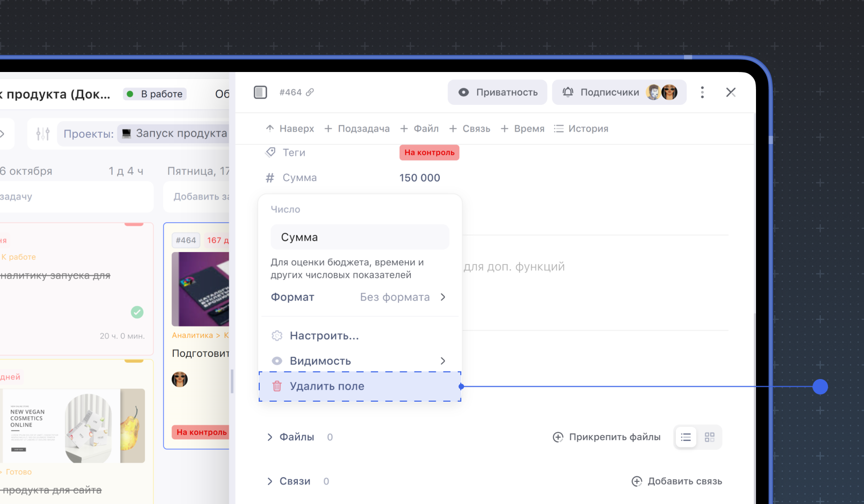This screenshot has height=504, width=864.
Task: Click the Теги tag icon
Action: pos(270,153)
